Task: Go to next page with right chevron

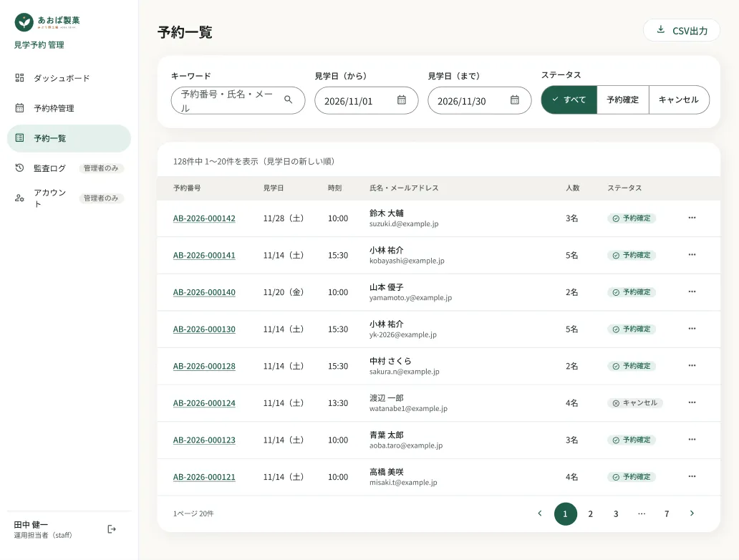Action: (x=692, y=513)
